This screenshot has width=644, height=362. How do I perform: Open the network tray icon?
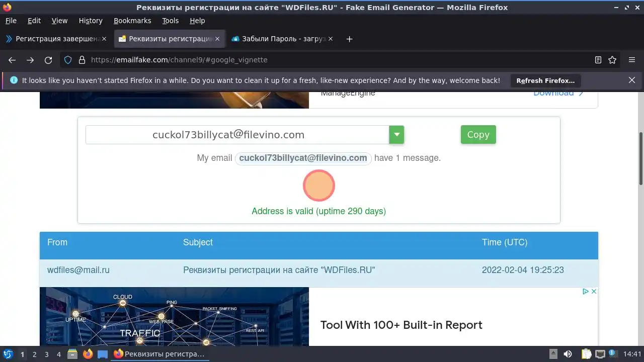pos(600,354)
